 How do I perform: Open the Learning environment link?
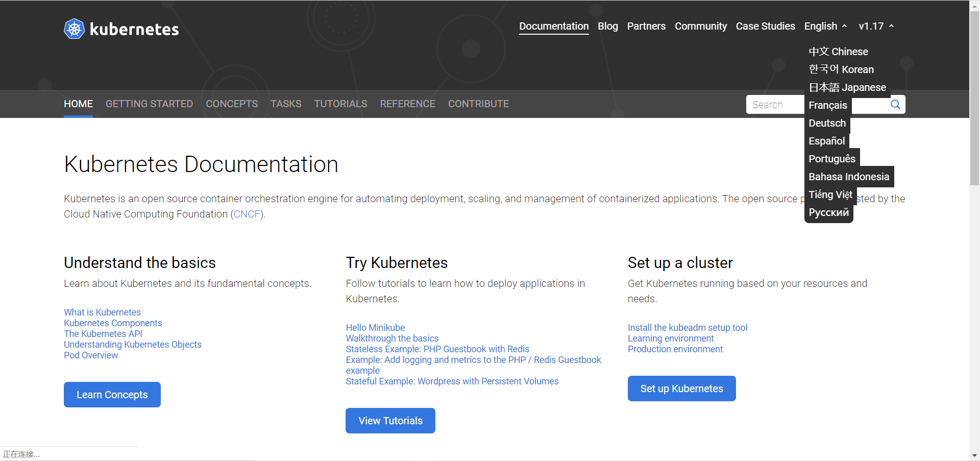point(671,338)
